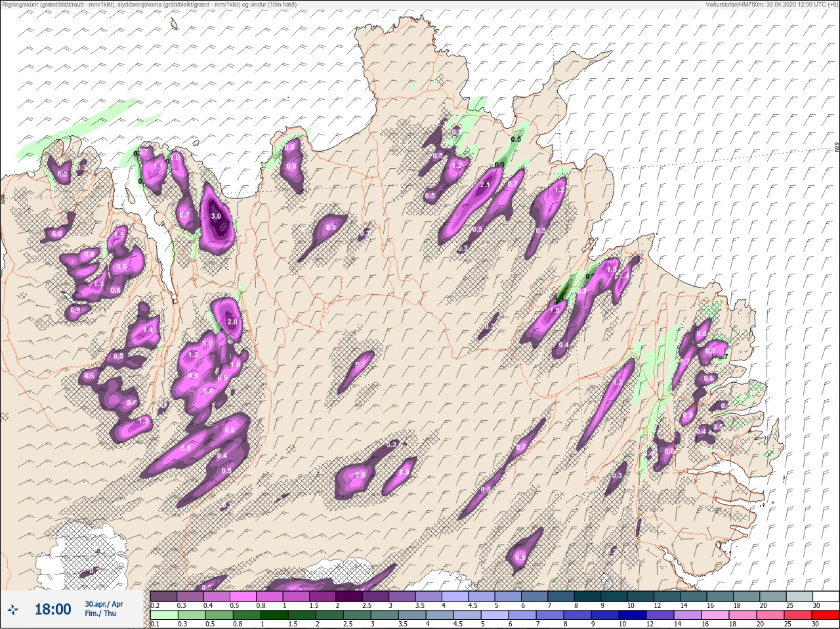Pick the red 30 swatch in lower legend

coord(824,615)
